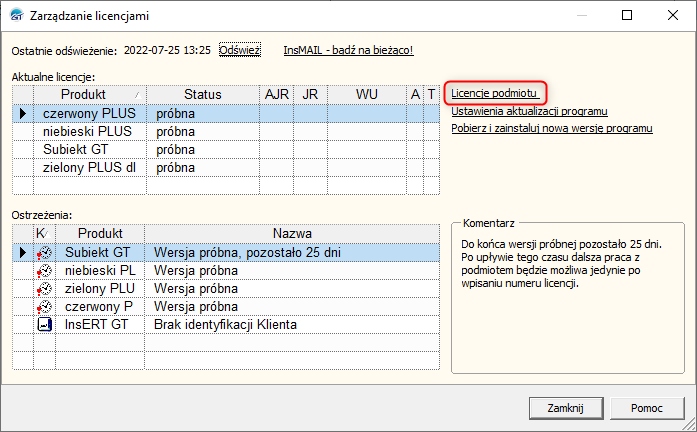Select niebieski PL in warnings list
Viewport: 697px width, 432px height.
click(100, 270)
